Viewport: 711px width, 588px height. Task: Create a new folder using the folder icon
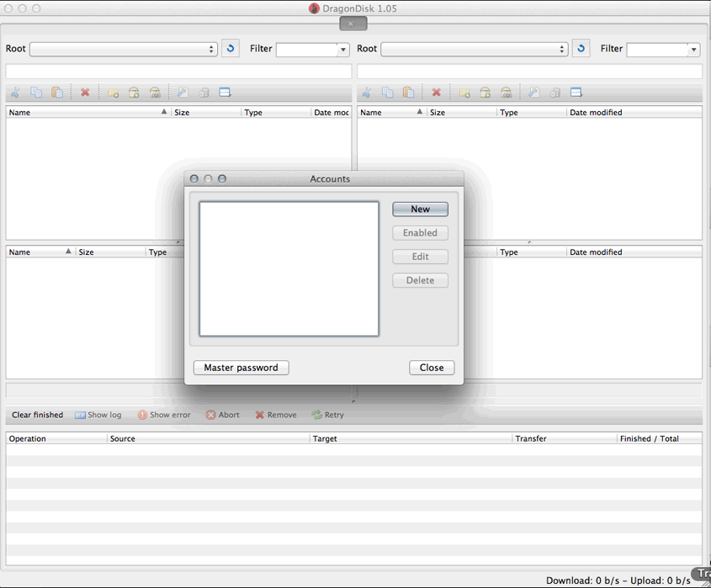tap(113, 92)
